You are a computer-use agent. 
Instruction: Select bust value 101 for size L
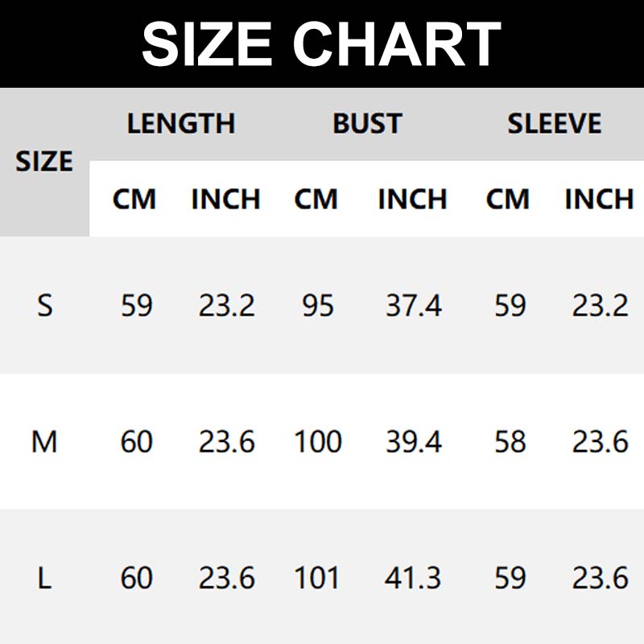pos(318,578)
